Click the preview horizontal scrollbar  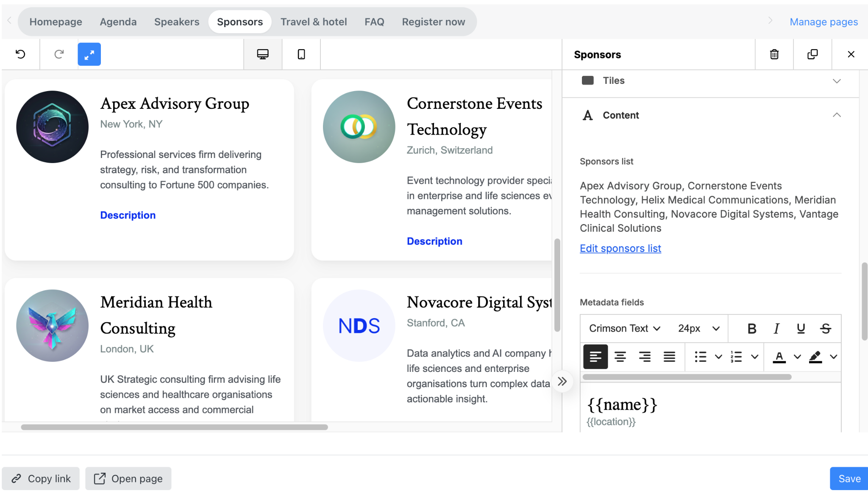[174, 427]
